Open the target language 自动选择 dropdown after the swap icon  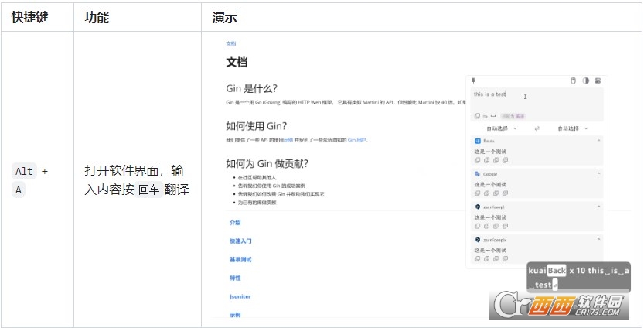[x=573, y=128]
